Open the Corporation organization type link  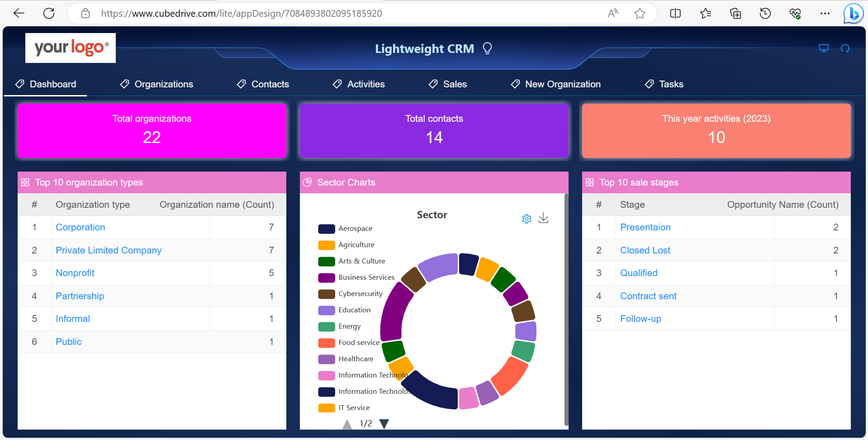pyautogui.click(x=81, y=227)
